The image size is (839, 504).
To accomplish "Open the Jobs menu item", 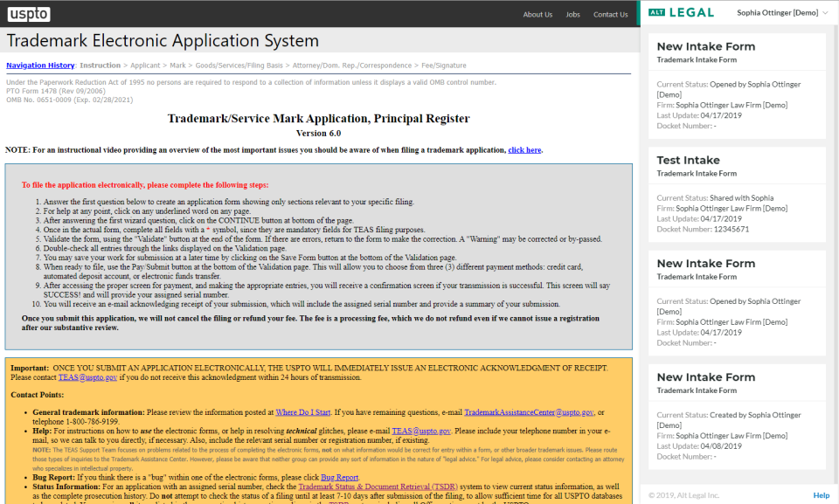I will tap(573, 15).
